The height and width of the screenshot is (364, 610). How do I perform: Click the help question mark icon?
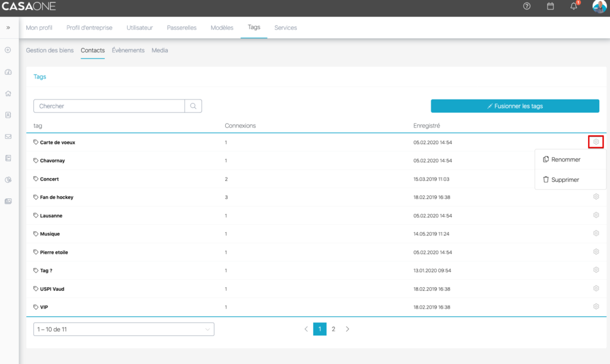[527, 7]
